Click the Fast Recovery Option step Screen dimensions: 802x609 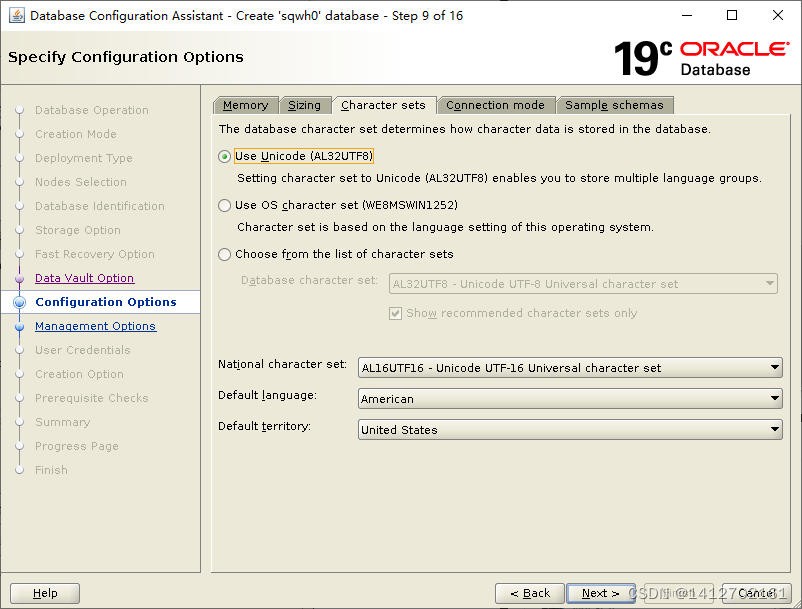click(x=95, y=254)
